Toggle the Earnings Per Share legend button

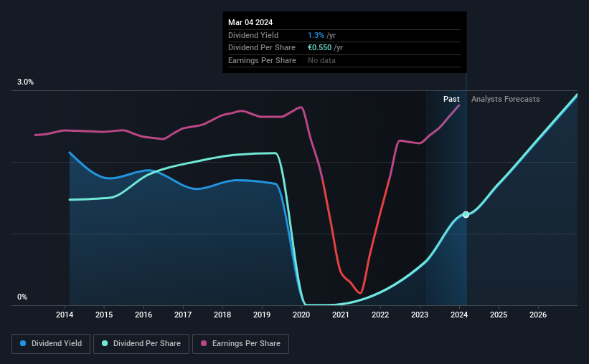coord(240,343)
